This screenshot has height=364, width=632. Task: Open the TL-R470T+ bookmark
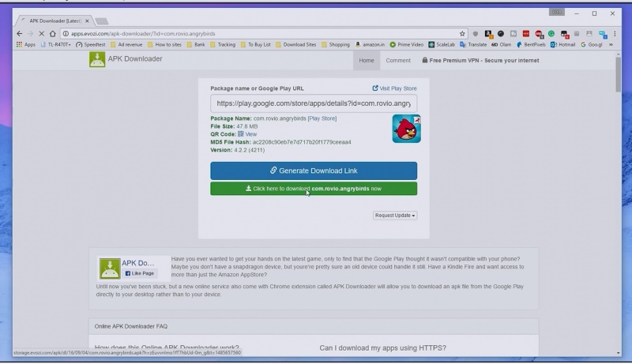pos(55,45)
